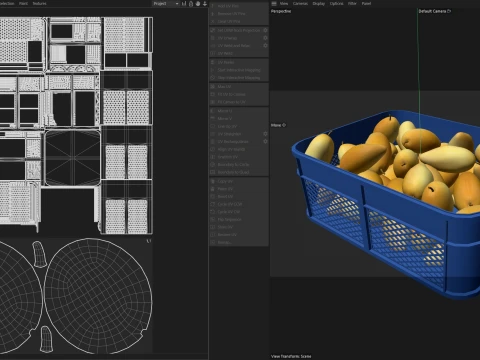Open the Project dropdown in UV editor header
Image resolution: width=480 pixels, height=360 pixels.
[x=166, y=4]
